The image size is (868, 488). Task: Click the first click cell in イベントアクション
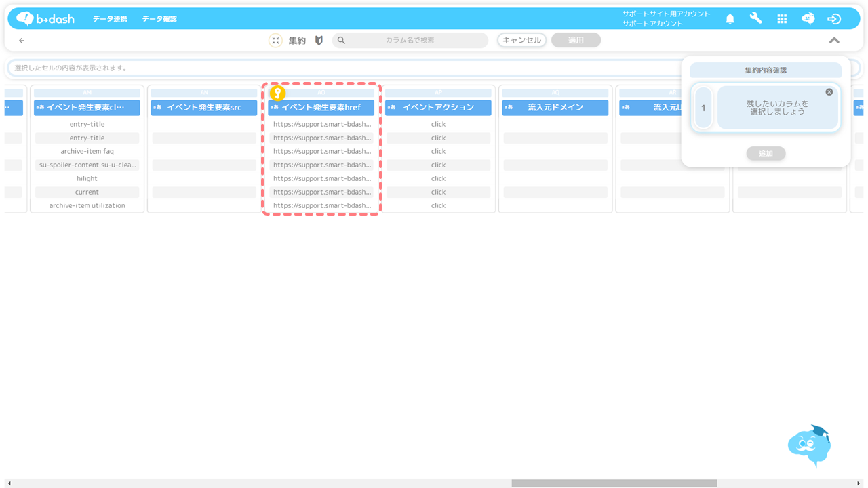click(x=438, y=124)
